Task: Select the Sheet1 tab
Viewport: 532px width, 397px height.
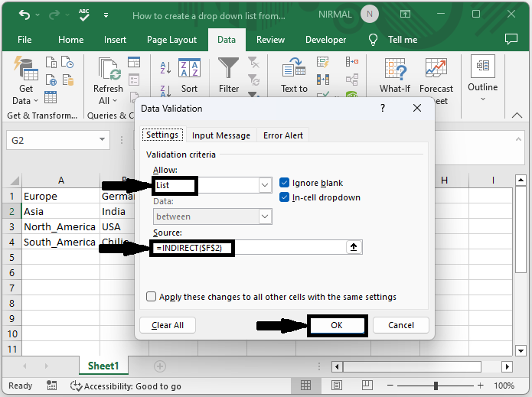Action: [x=103, y=366]
